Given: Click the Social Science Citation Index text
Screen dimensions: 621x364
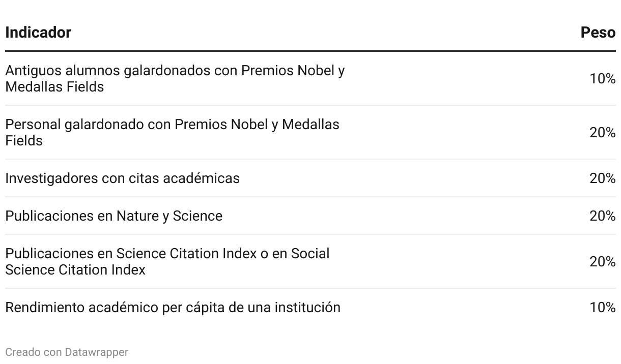Looking at the screenshot, I should coord(167,261).
